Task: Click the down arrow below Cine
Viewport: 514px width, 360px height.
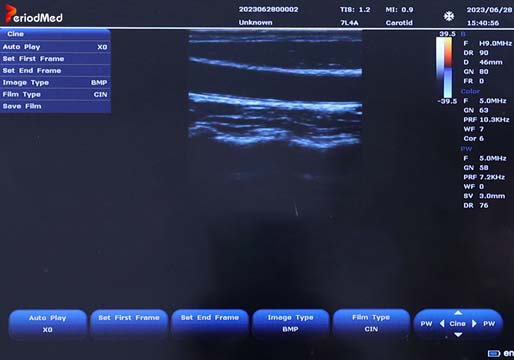Action: 458,334
